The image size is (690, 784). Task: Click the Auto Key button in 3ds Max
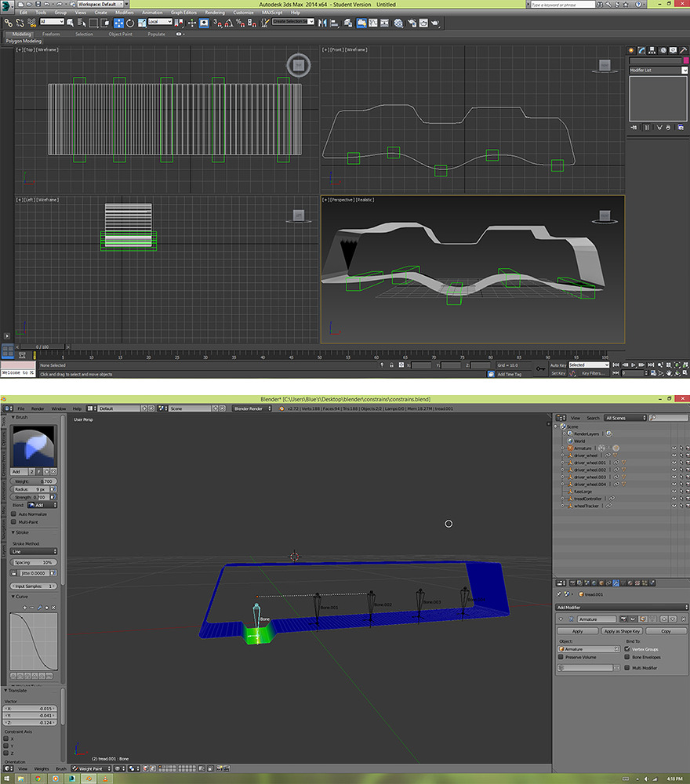coord(558,365)
